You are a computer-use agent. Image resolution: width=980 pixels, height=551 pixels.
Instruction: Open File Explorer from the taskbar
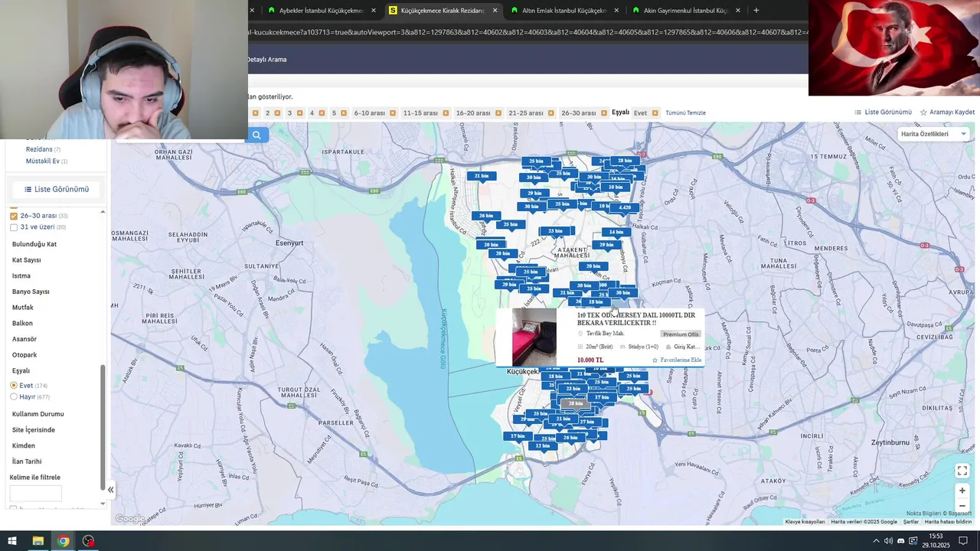click(38, 541)
